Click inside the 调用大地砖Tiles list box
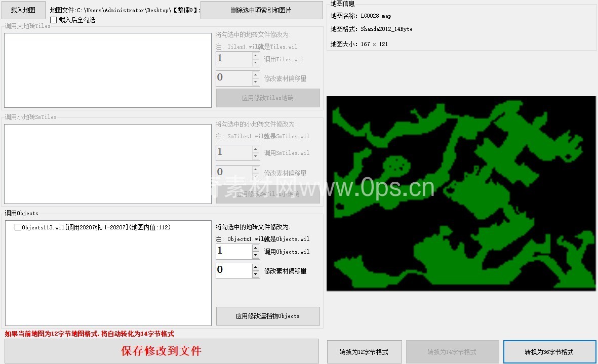Viewport: 598px width, 364px height. [107, 70]
